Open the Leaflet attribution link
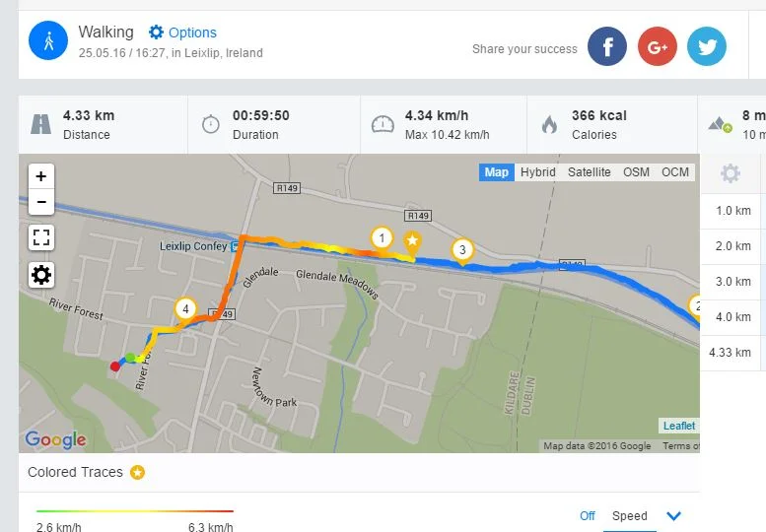Viewport: 766px width, 532px height. pyautogui.click(x=679, y=426)
